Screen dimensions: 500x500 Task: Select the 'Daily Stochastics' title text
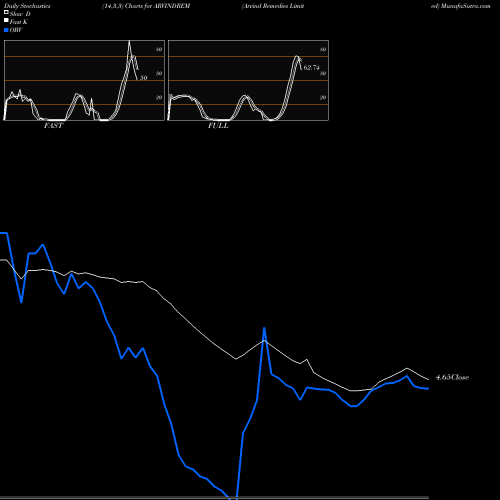point(27,6)
